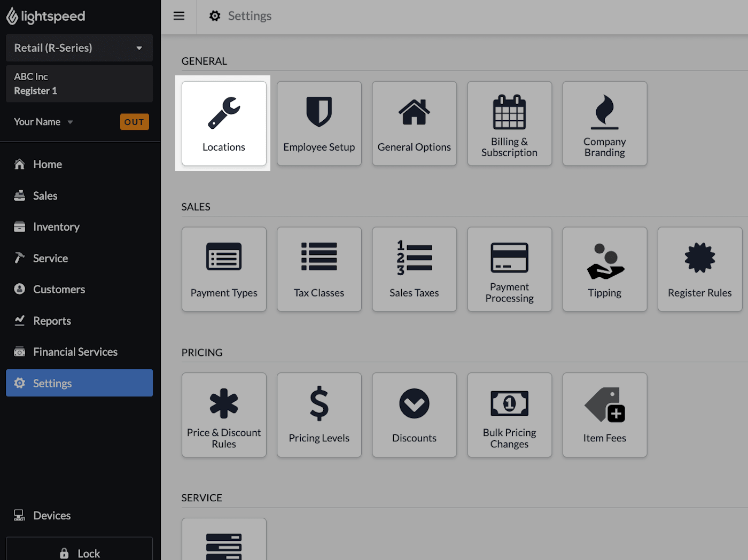Open Bulk Pricing Changes tile
The image size is (748, 560).
(509, 415)
